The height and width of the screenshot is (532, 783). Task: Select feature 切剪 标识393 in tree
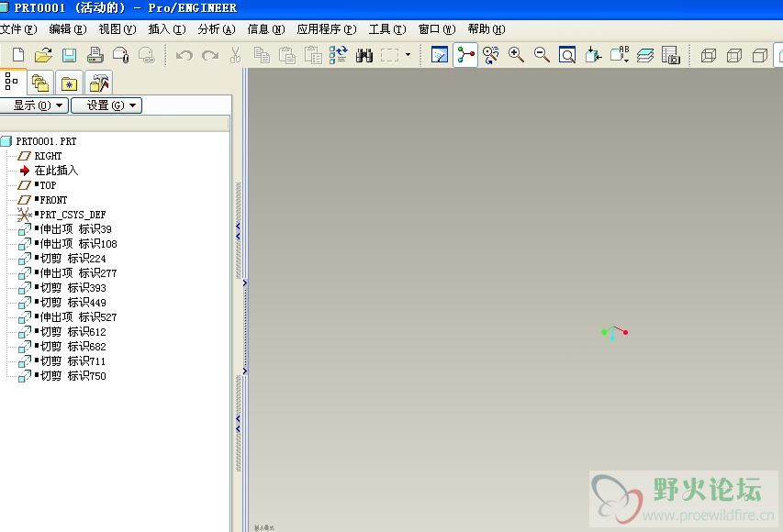[x=73, y=288]
